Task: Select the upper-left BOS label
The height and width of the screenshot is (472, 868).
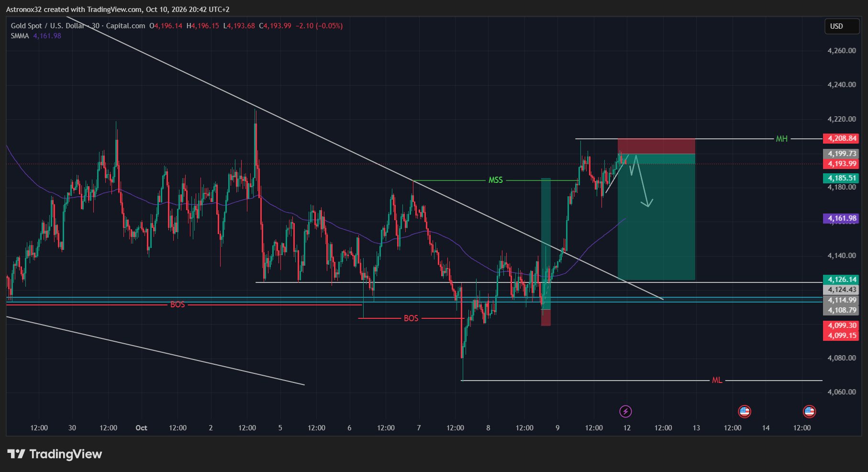Action: pos(178,304)
